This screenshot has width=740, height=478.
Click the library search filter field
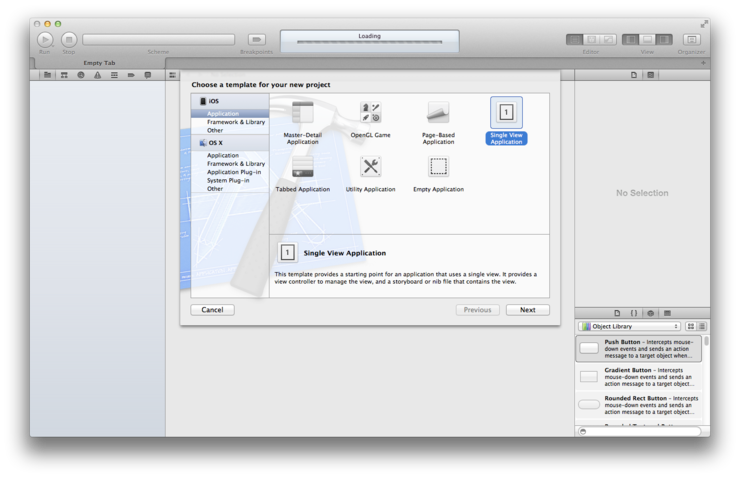coord(640,431)
